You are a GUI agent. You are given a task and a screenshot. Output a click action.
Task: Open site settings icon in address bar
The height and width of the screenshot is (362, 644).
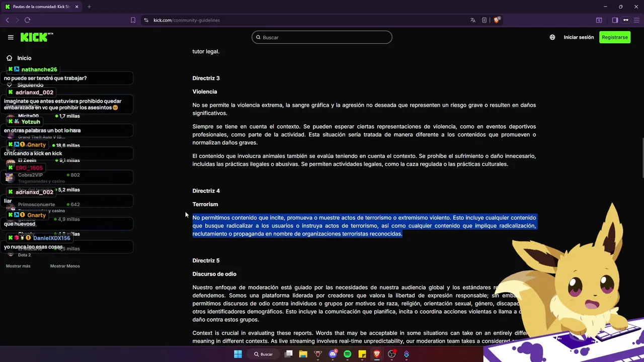[146, 20]
